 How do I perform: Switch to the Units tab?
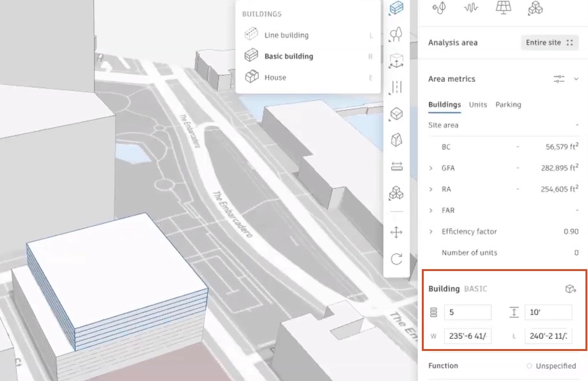point(478,105)
